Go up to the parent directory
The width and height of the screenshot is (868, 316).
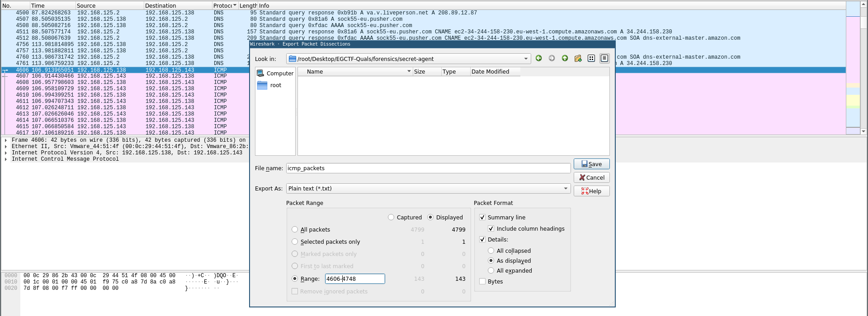tap(565, 58)
